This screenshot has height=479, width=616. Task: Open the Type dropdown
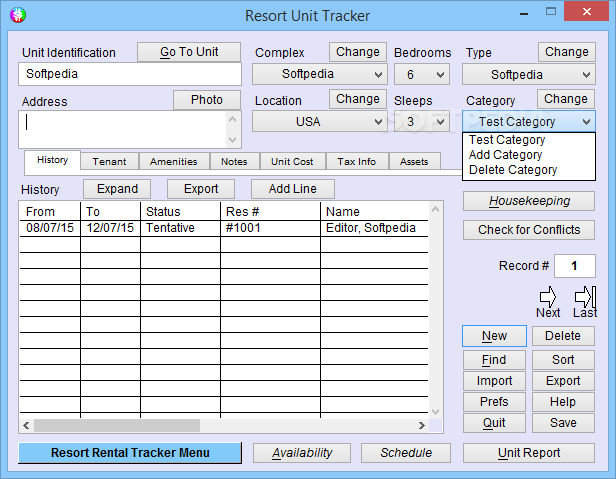[x=529, y=74]
